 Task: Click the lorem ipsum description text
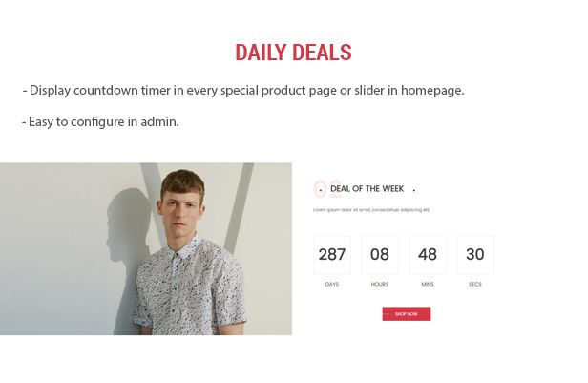[371, 210]
